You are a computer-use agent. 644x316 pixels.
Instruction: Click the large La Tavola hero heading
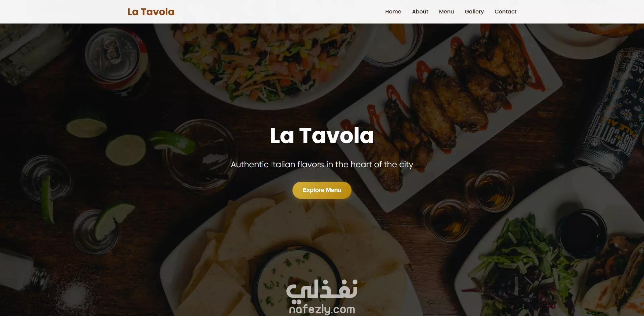pos(322,135)
